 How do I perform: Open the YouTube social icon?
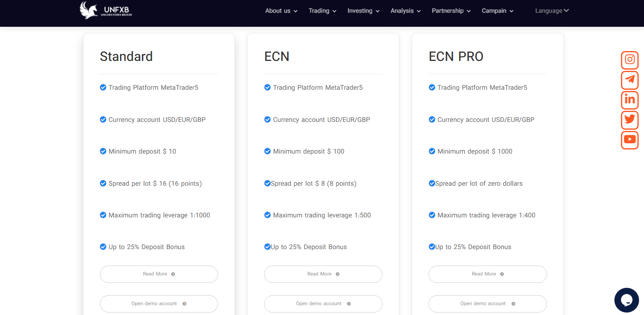click(x=629, y=140)
